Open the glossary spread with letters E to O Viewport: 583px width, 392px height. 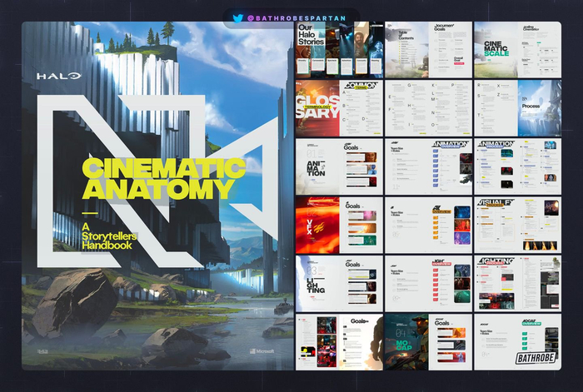428,108
